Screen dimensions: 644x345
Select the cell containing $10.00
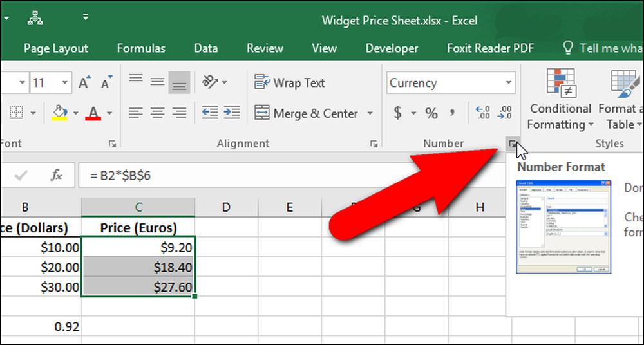click(x=41, y=247)
